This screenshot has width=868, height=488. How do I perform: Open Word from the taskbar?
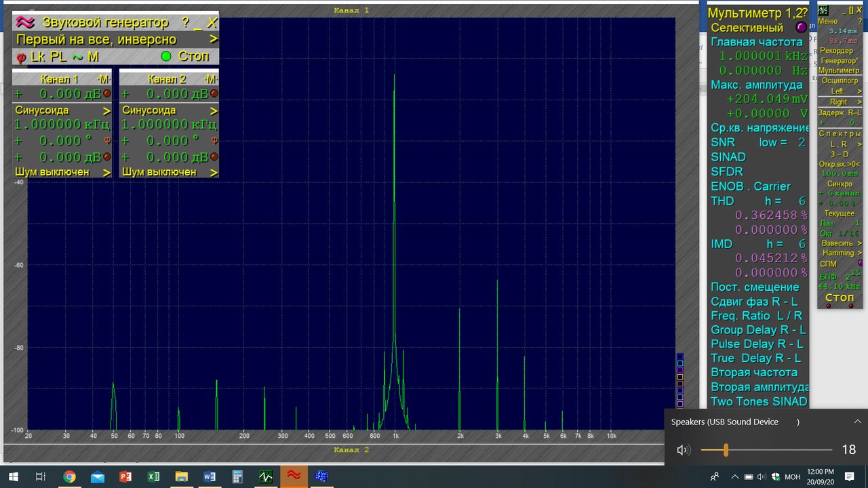pos(209,476)
